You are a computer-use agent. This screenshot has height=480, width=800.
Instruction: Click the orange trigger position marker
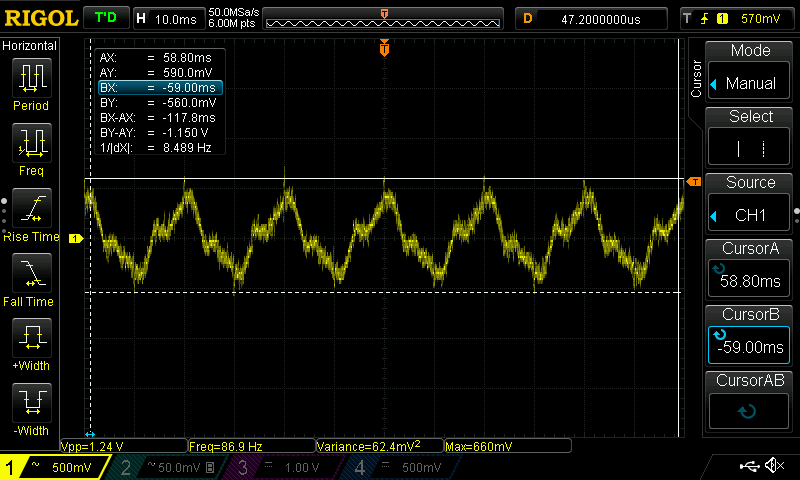[384, 49]
